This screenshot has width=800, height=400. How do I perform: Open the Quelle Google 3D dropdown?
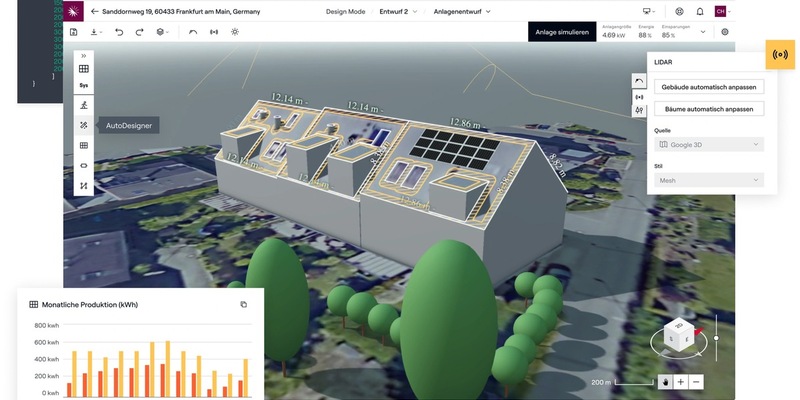tap(709, 144)
